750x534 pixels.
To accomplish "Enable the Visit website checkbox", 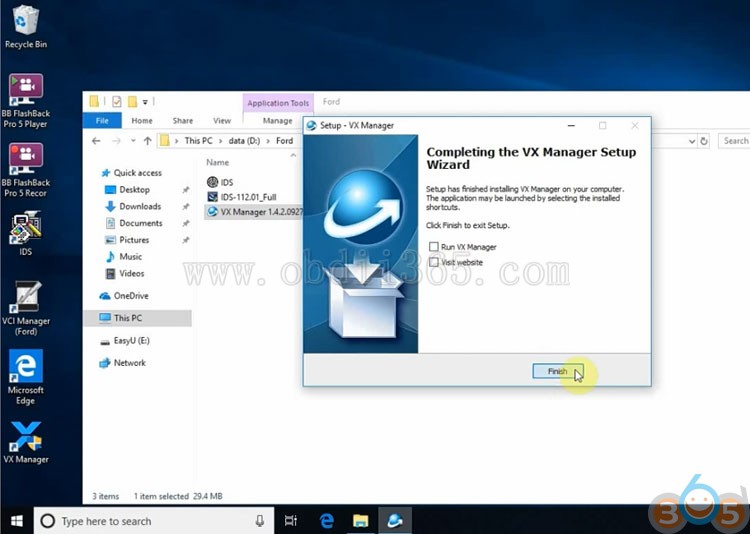I will [x=433, y=262].
